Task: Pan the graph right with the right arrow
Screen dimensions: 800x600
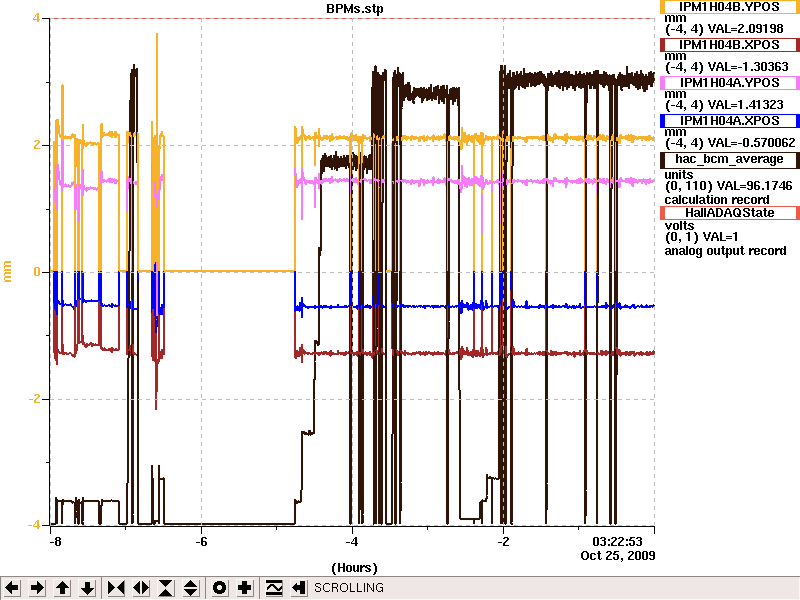Action: (x=37, y=588)
